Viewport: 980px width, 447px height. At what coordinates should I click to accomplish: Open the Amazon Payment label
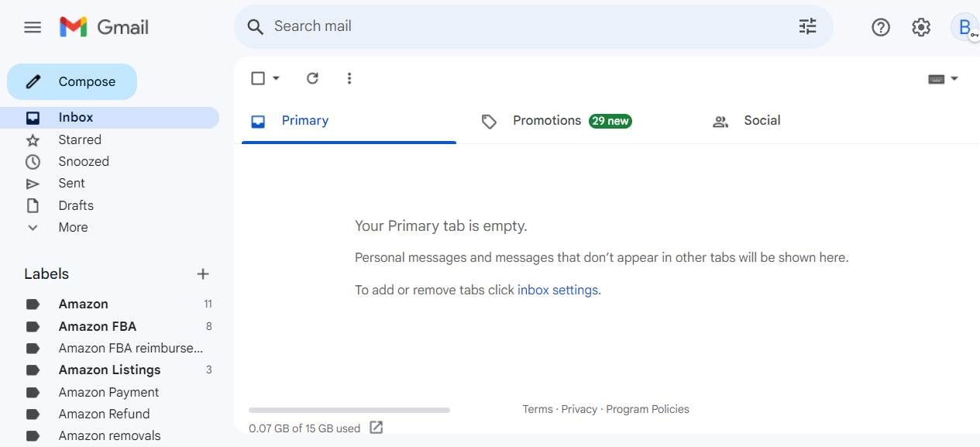tap(109, 392)
